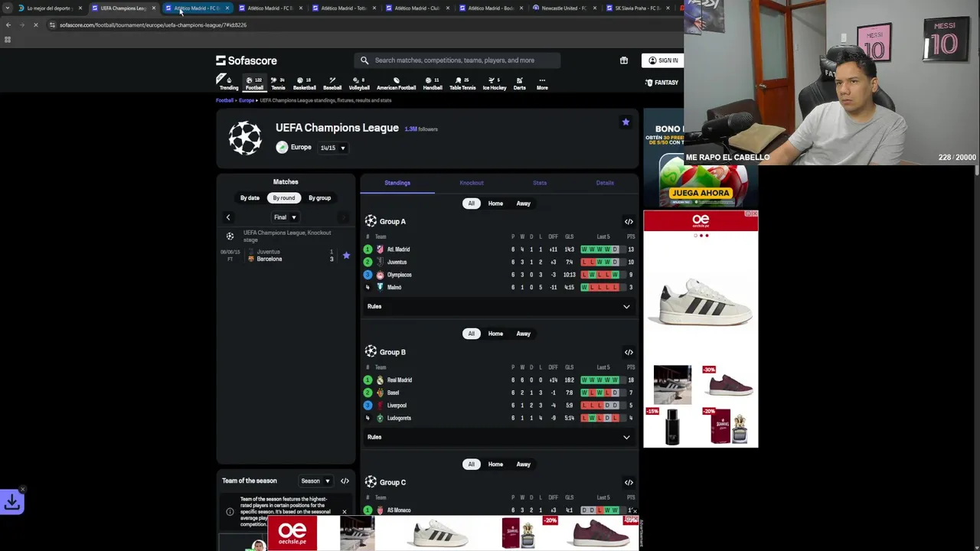This screenshot has width=980, height=551.
Task: Click the Juega Ahora ad button
Action: (701, 194)
